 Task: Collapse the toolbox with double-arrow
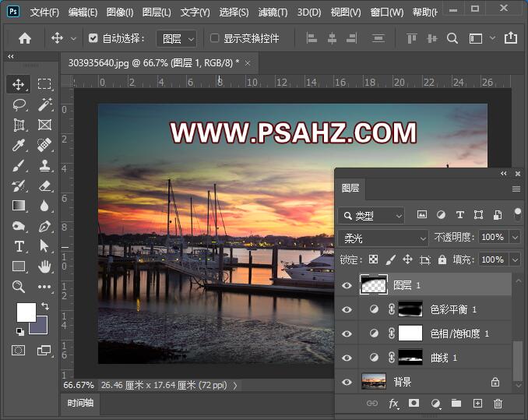point(11,56)
